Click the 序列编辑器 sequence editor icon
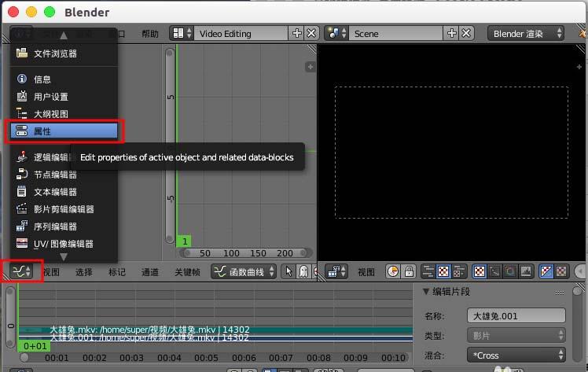 (22, 227)
